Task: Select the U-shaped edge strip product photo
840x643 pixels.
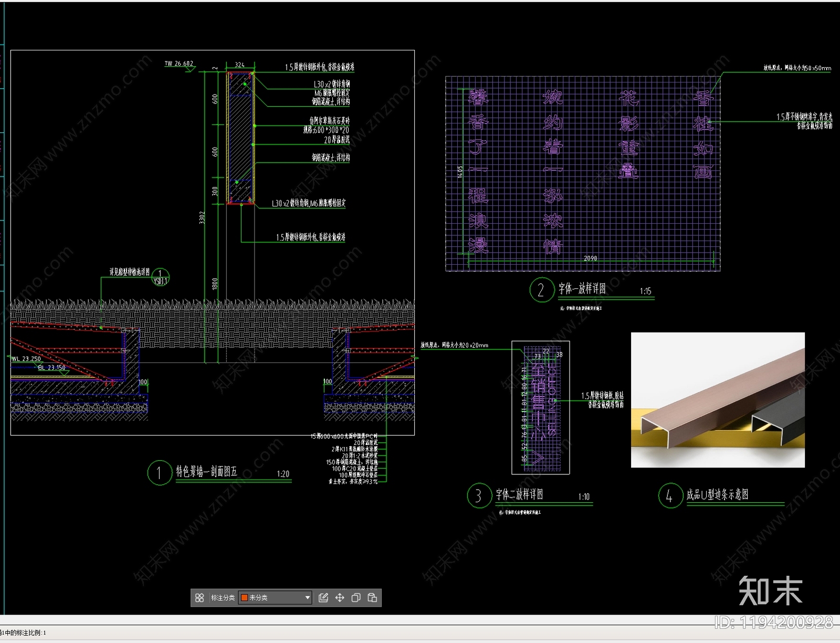Action: pos(718,400)
